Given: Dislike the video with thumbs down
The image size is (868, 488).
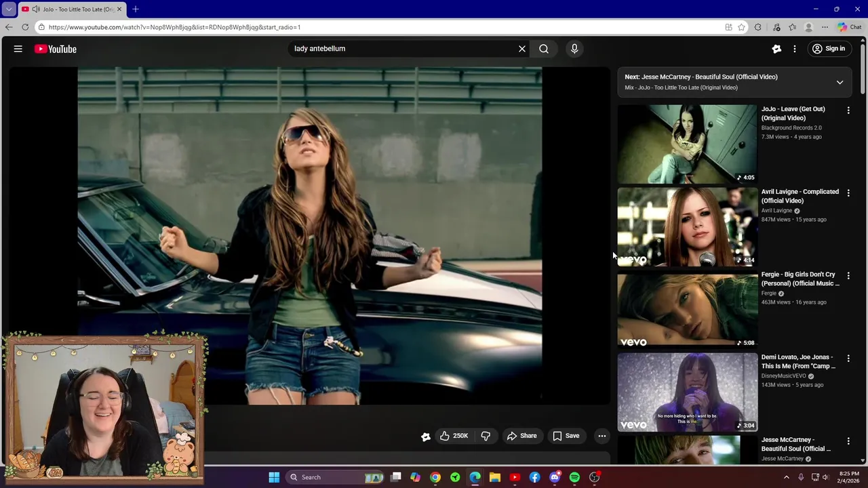Looking at the screenshot, I should [x=486, y=436].
